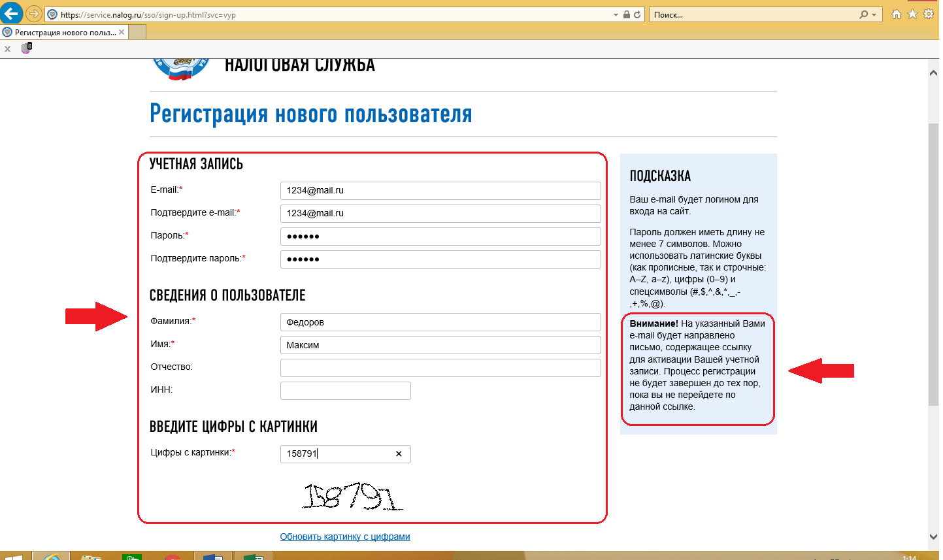Click the heading 'Регистрация нового пользователя'

(310, 114)
